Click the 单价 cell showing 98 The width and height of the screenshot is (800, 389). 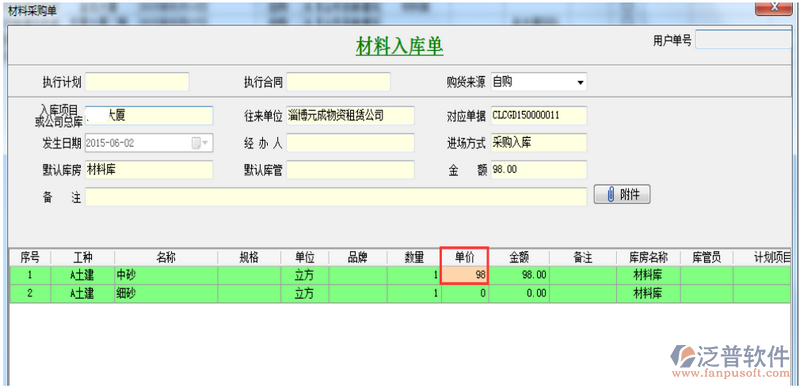[465, 276]
